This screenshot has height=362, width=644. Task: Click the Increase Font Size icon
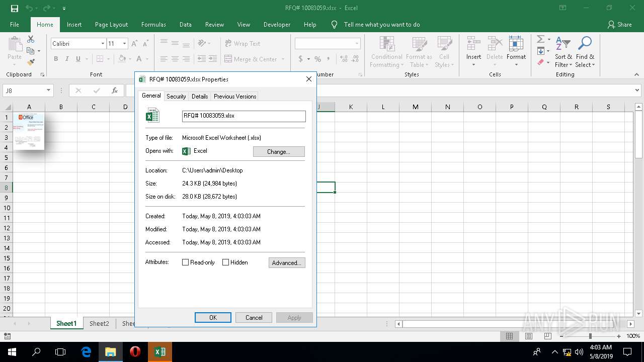tap(134, 44)
